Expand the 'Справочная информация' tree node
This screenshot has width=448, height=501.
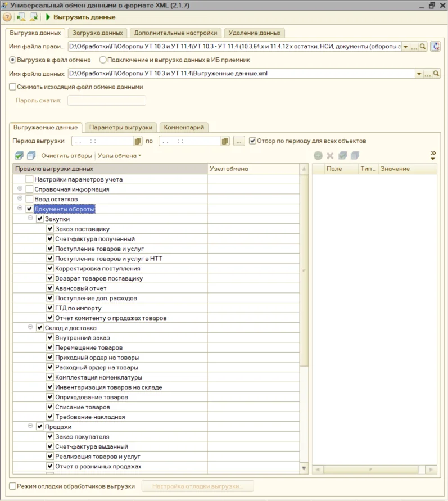tap(20, 189)
